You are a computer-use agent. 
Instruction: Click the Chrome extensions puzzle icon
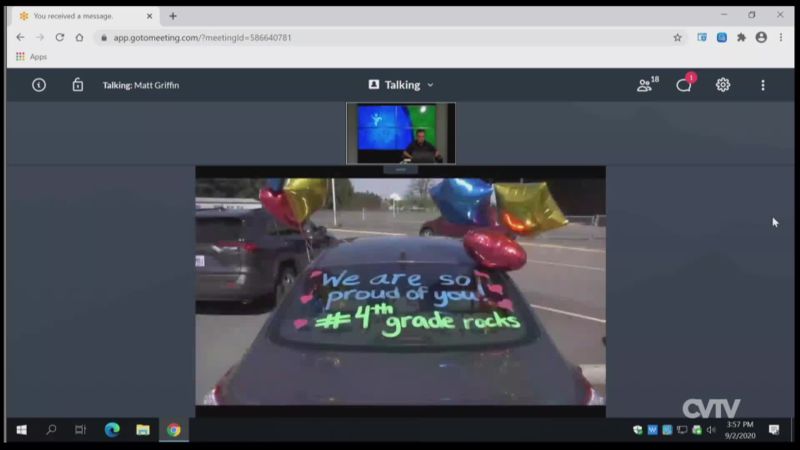click(x=741, y=37)
